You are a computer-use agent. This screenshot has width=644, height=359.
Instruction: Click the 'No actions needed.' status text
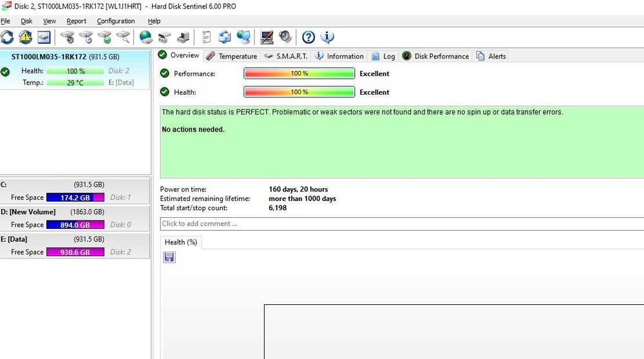pos(193,129)
